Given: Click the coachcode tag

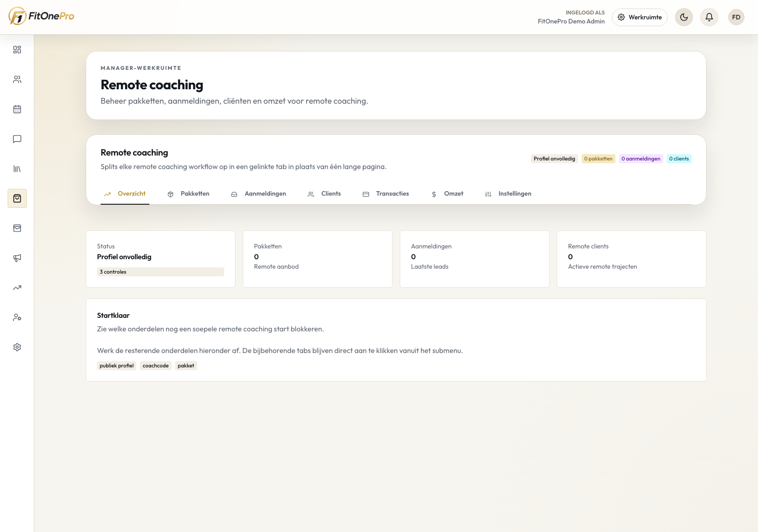Looking at the screenshot, I should pyautogui.click(x=156, y=366).
